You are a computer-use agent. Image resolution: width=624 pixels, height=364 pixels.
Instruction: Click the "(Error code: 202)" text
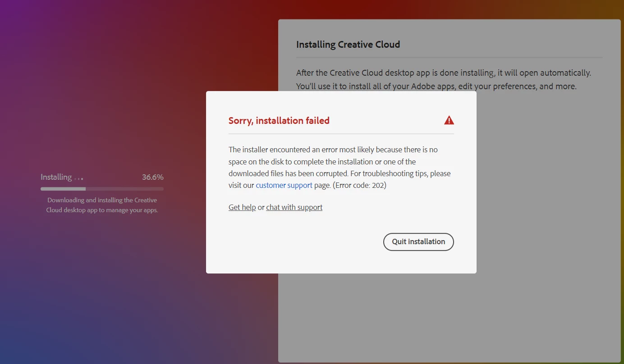coord(359,185)
